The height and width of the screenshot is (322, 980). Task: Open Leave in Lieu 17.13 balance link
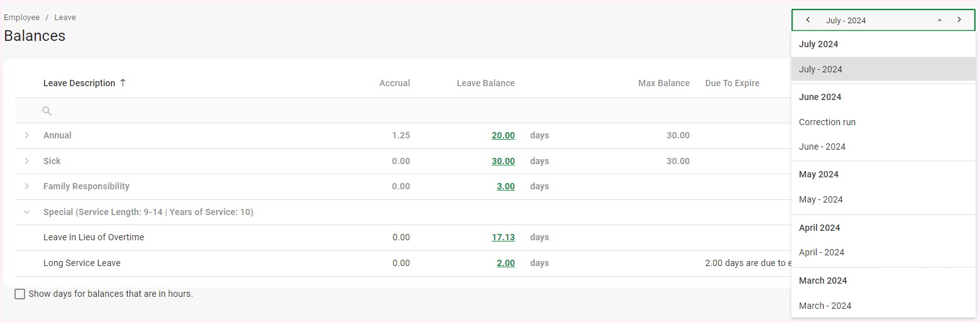point(503,237)
